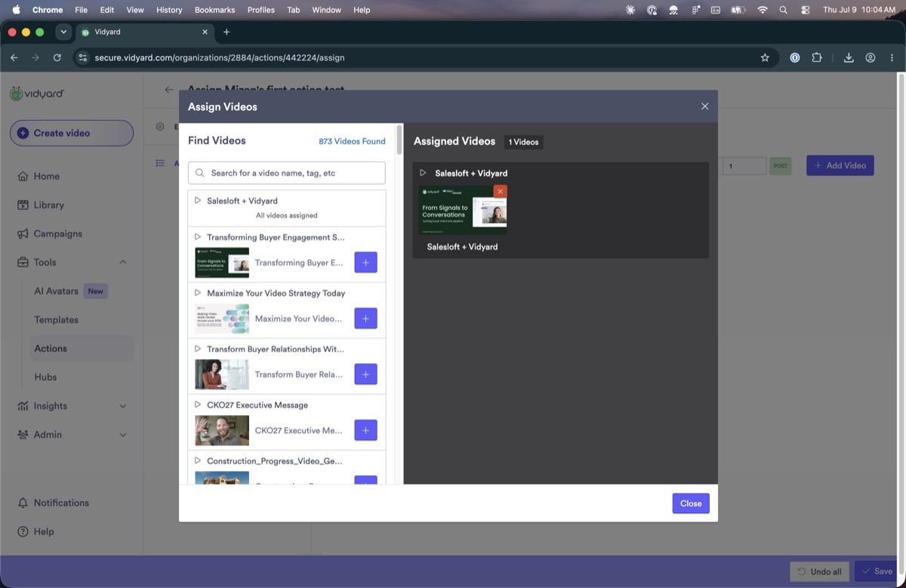Open the Profiles menu

pyautogui.click(x=261, y=10)
